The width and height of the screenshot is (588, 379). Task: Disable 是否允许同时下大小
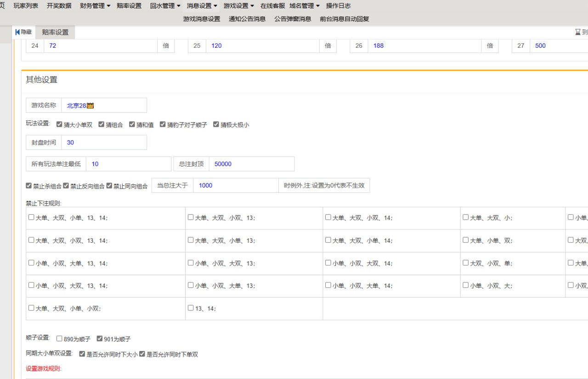tap(82, 354)
